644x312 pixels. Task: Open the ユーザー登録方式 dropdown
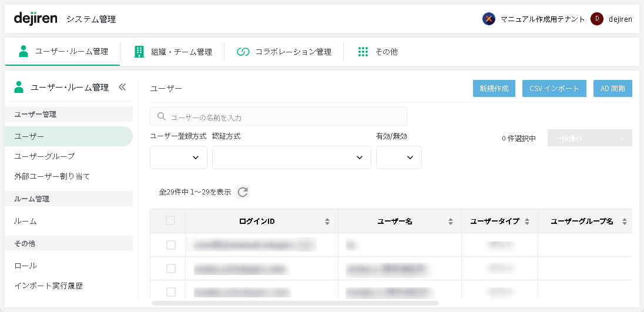(179, 157)
